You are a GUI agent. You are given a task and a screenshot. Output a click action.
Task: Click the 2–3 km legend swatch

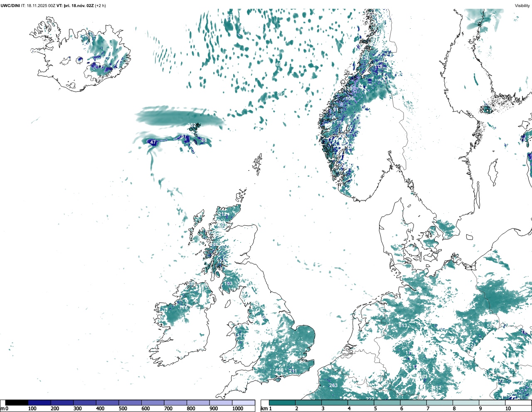308,402
